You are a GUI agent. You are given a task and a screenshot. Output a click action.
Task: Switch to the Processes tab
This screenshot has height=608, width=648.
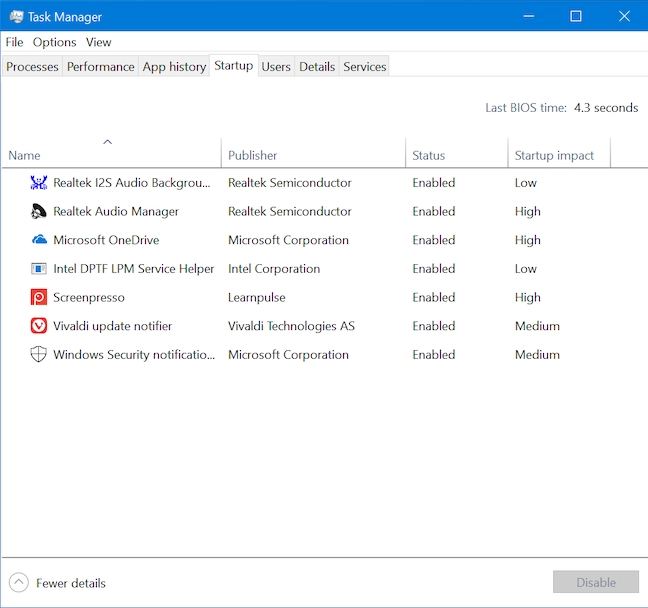(32, 67)
